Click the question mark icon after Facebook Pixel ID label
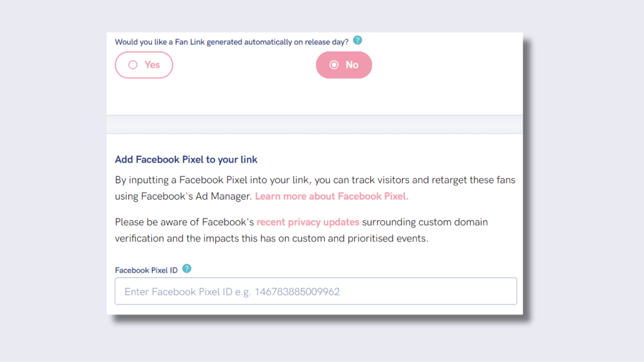Image resolution: width=644 pixels, height=362 pixels. (x=186, y=269)
